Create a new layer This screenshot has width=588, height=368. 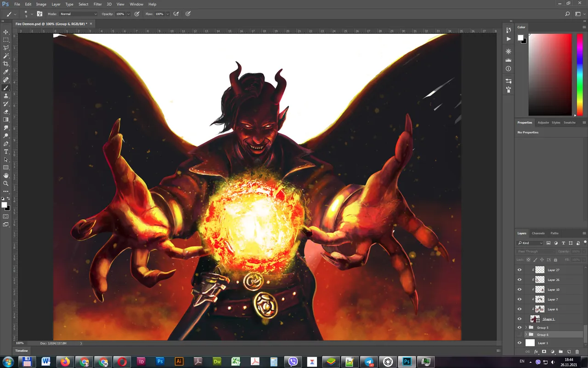click(569, 352)
